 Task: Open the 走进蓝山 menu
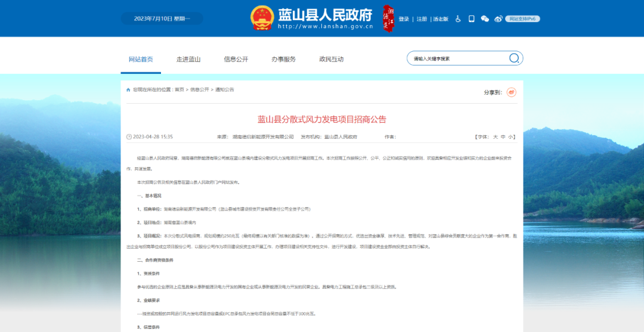tap(188, 59)
